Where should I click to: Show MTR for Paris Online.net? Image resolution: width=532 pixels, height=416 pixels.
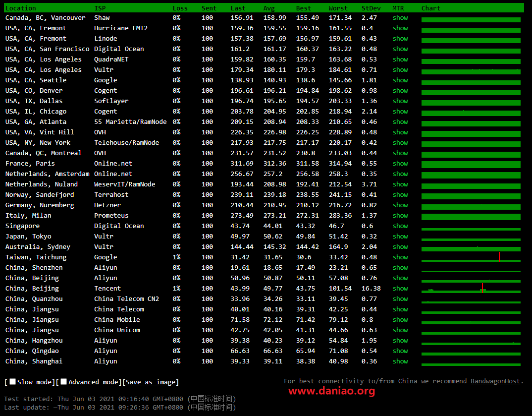400,163
